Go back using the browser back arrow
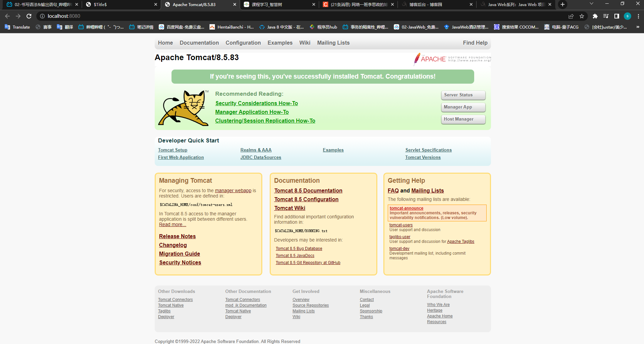Viewport: 644px width, 344px height. [x=7, y=16]
